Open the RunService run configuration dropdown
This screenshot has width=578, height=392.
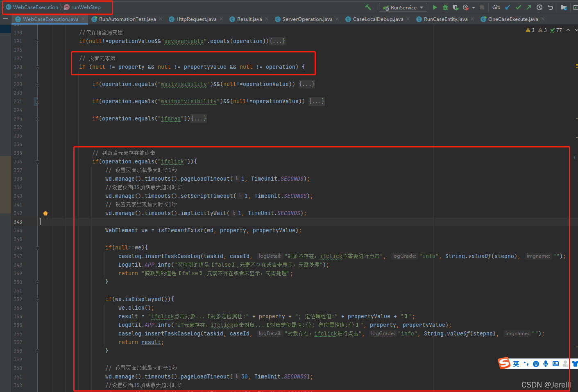click(x=403, y=7)
